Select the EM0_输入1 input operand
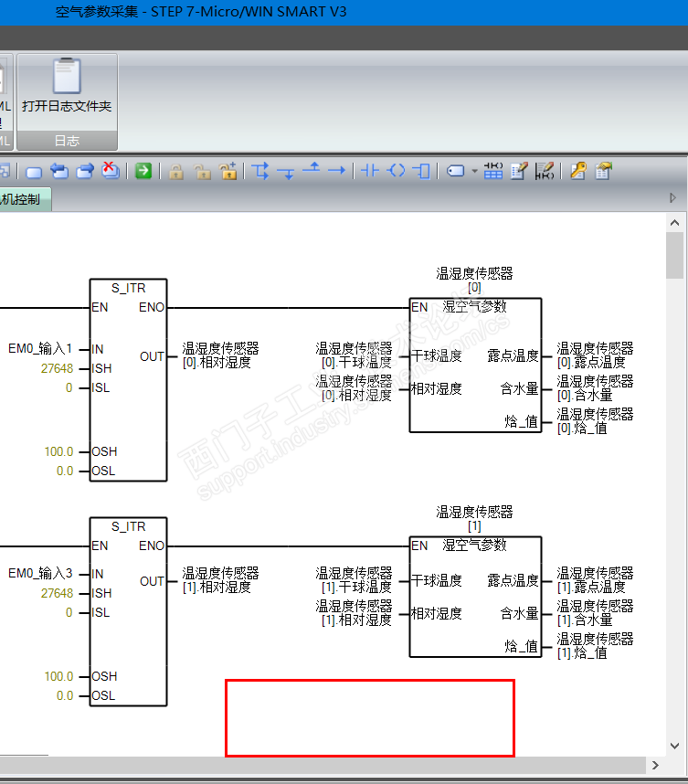This screenshot has width=688, height=784. (x=40, y=348)
